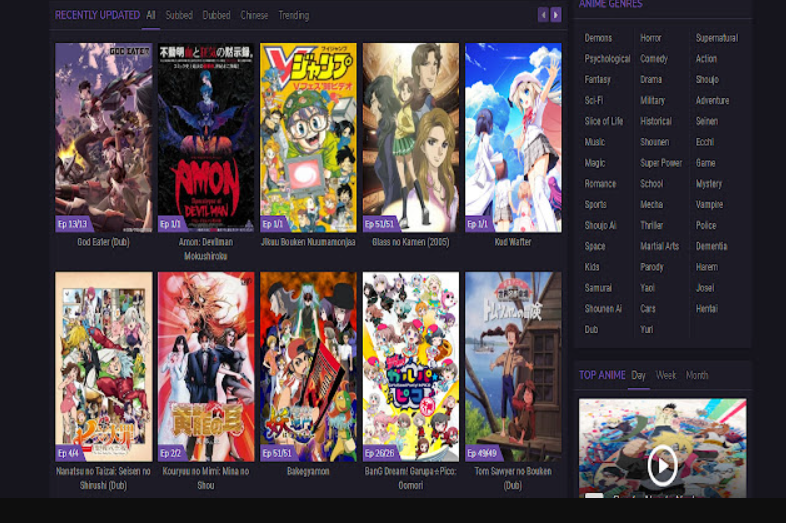
Task: Open the Psychological genre
Action: point(607,59)
